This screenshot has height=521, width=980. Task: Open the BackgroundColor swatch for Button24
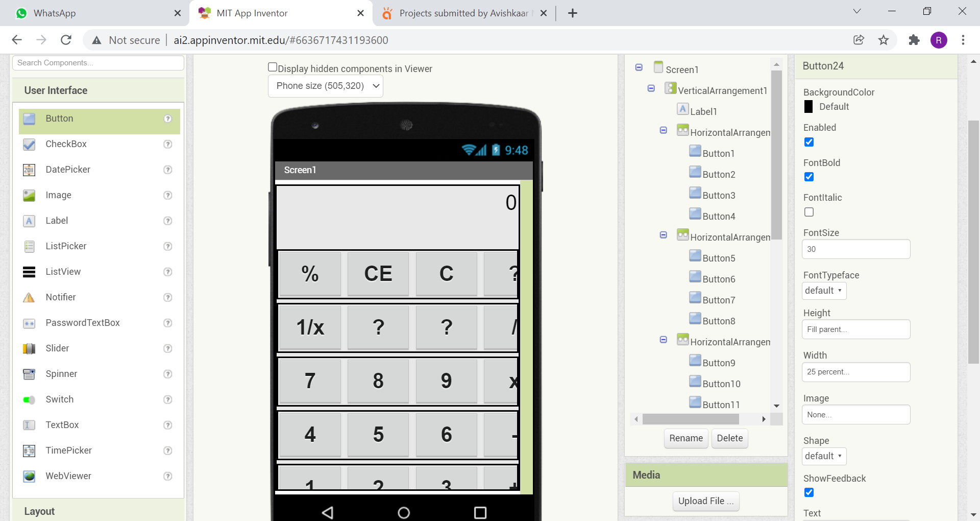click(808, 107)
